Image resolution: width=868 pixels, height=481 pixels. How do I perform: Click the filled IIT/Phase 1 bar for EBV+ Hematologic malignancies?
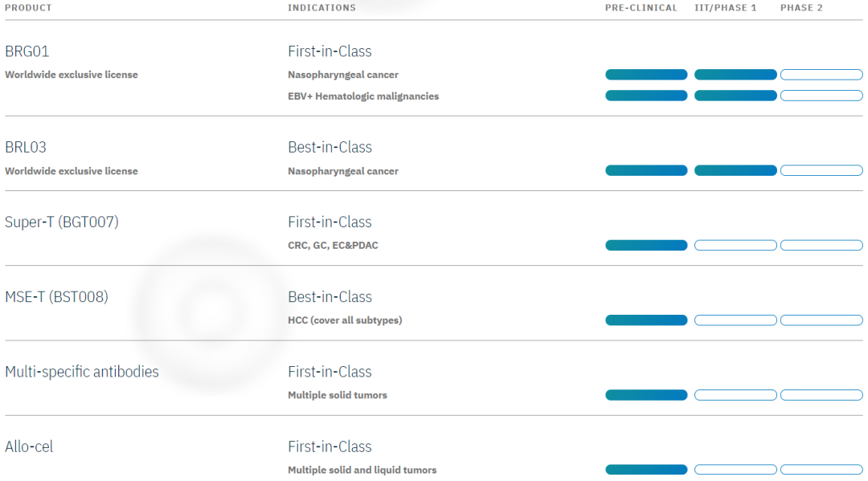point(735,96)
